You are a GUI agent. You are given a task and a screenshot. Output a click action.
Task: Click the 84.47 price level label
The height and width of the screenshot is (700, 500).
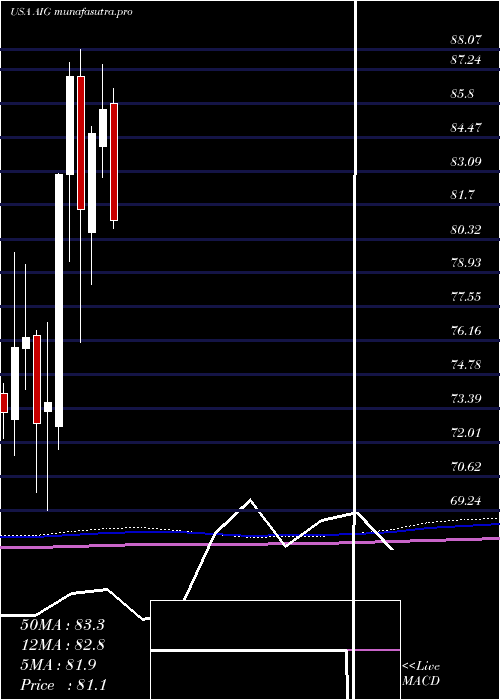[x=466, y=128]
